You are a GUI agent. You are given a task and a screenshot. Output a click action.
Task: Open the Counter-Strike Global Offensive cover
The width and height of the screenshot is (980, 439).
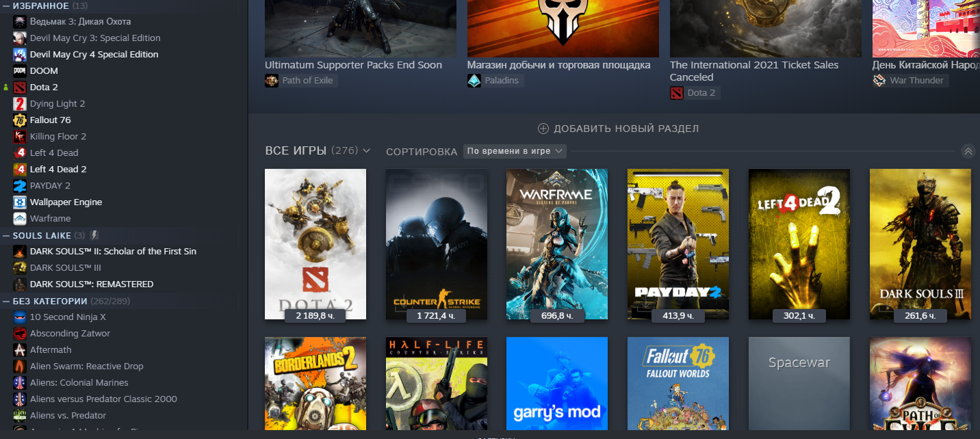click(x=437, y=244)
